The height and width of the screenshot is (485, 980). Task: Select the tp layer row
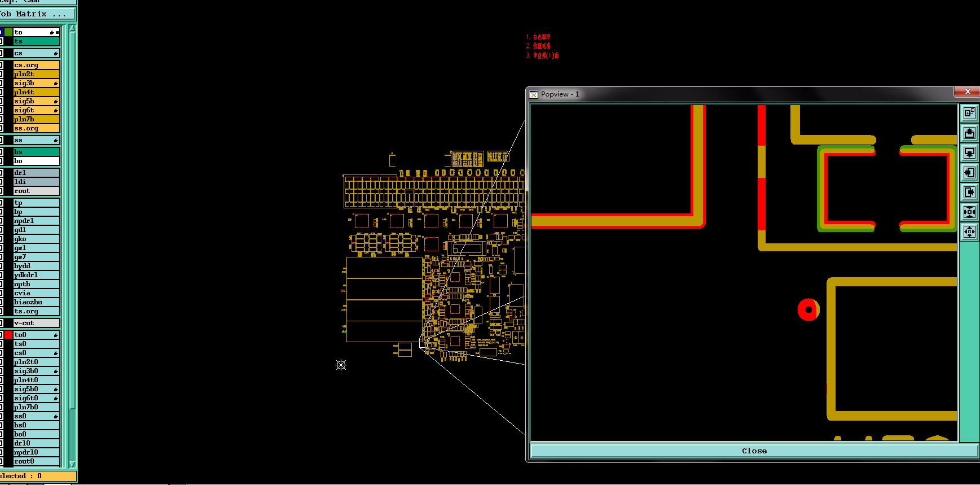(x=37, y=203)
